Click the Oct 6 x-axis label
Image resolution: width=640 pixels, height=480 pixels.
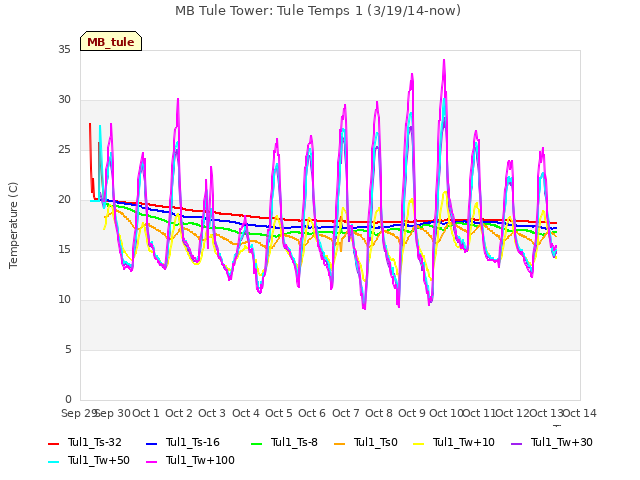click(312, 413)
